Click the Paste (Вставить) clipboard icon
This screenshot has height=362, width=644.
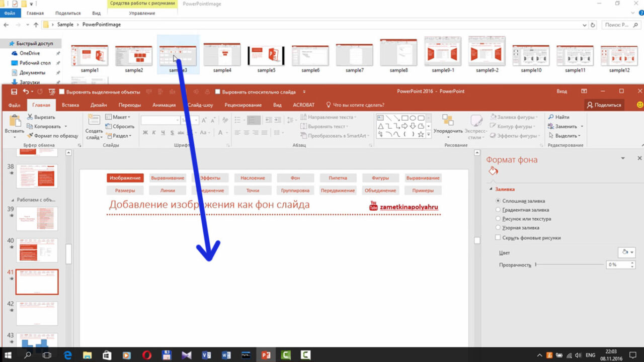point(15,121)
